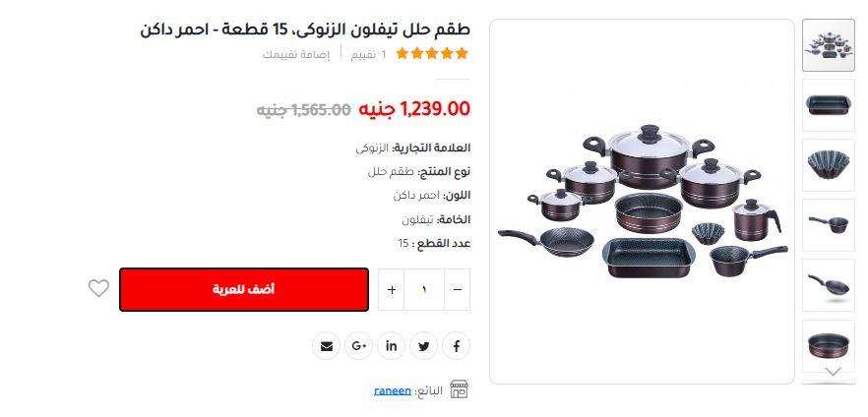Decrease quantity with minus button
Image resolution: width=868 pixels, height=417 pixels.
(x=458, y=290)
